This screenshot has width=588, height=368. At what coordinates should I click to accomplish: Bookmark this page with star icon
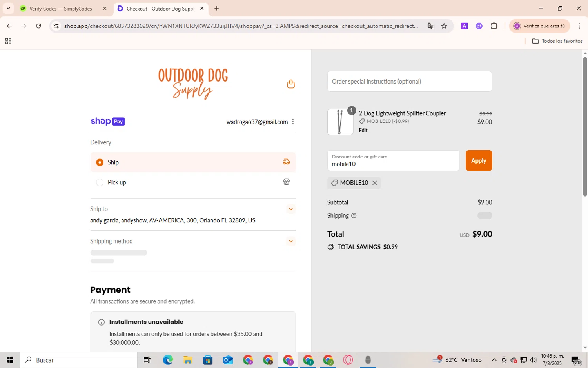(444, 26)
